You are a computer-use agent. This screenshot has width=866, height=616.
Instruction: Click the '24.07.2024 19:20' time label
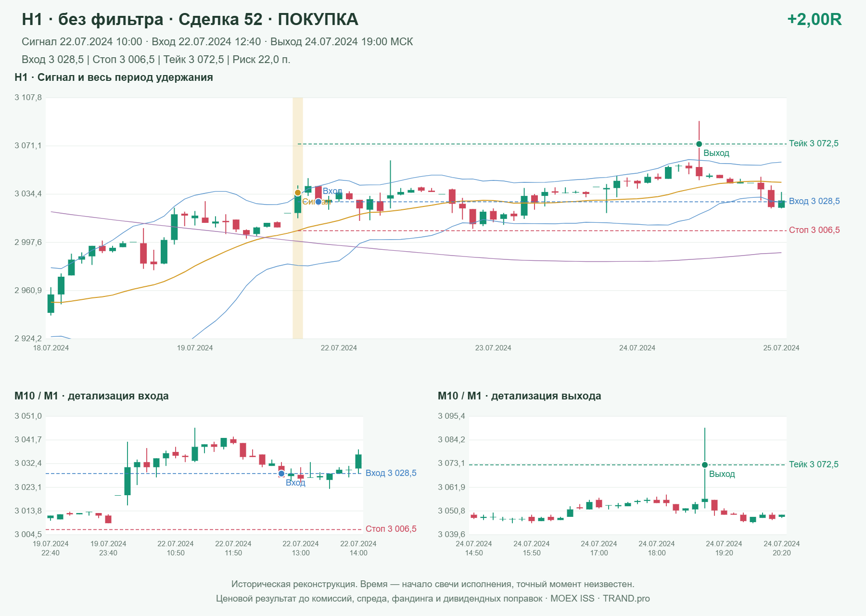tap(724, 548)
